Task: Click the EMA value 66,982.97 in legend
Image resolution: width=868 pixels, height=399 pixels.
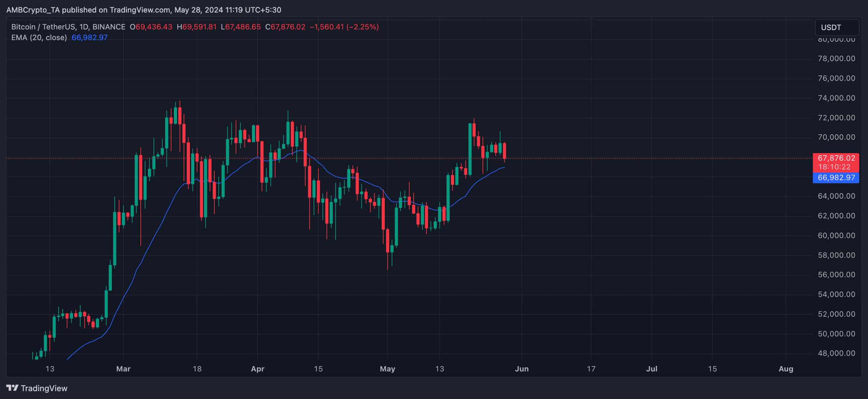Action: click(90, 38)
